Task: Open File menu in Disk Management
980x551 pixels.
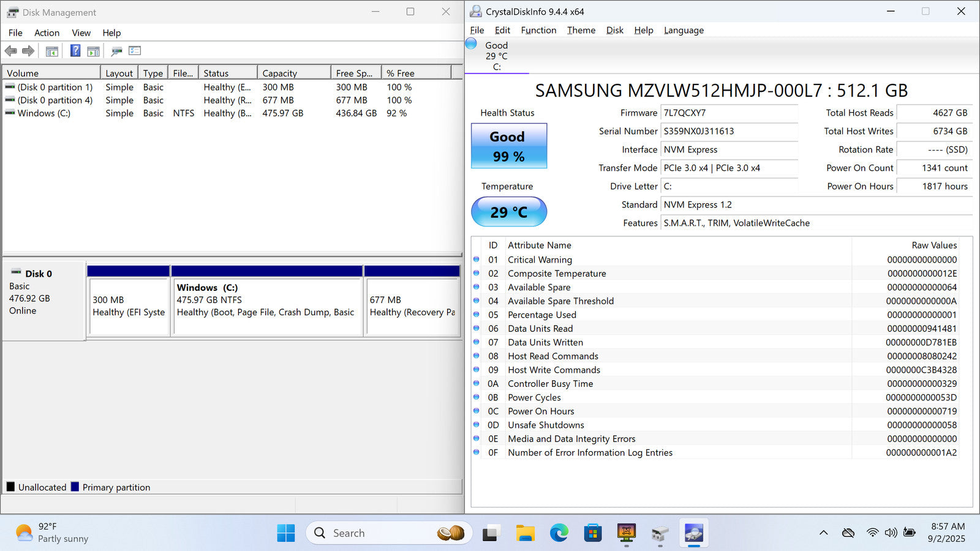Action: tap(15, 33)
